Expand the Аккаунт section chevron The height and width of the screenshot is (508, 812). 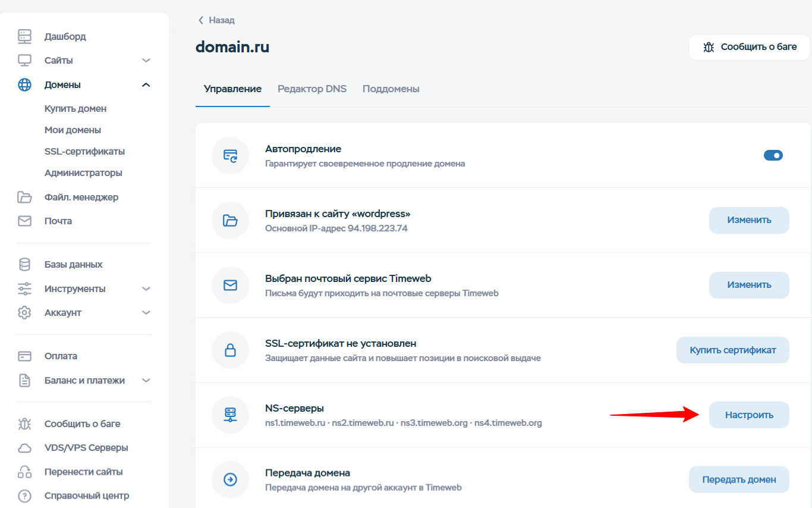pos(146,313)
